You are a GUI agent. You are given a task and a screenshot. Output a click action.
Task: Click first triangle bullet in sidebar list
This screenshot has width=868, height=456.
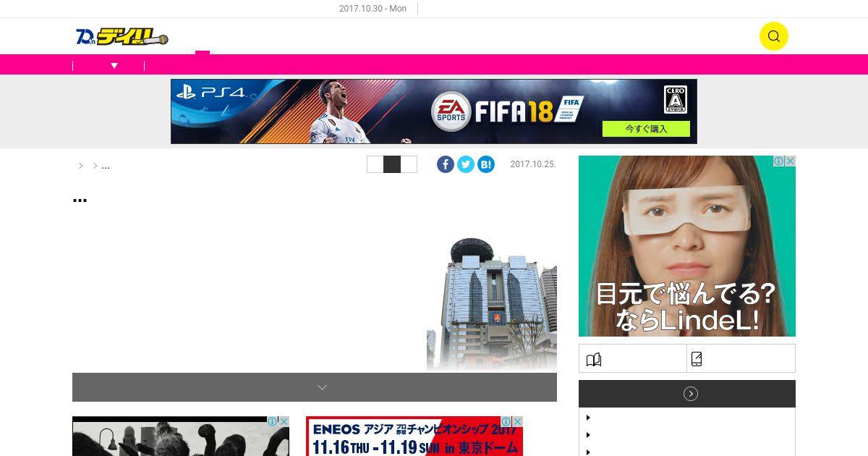tap(588, 418)
